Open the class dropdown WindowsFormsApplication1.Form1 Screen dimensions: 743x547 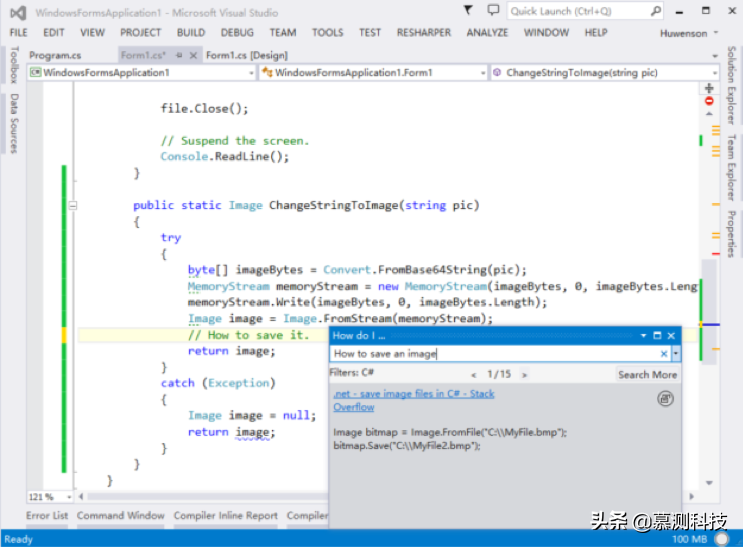pyautogui.click(x=373, y=73)
